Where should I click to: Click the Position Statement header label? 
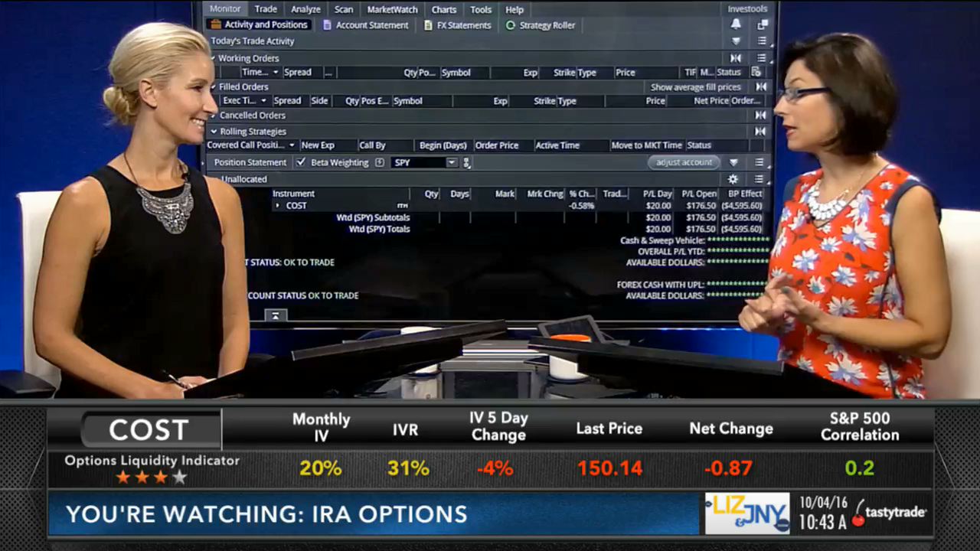[250, 162]
